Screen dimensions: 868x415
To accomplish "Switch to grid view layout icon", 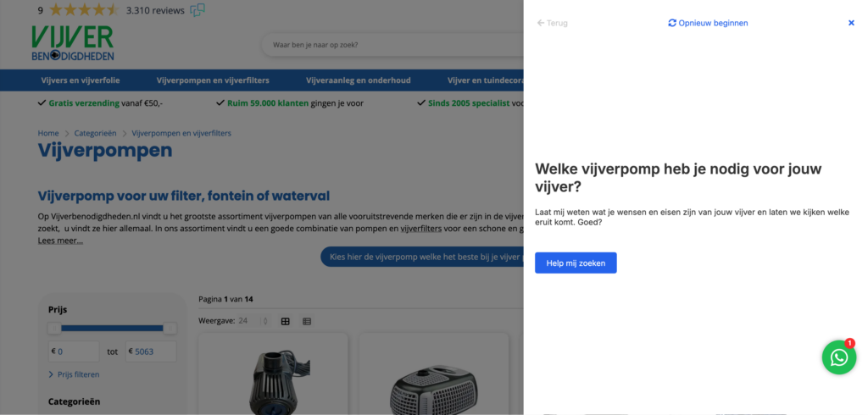I will 286,321.
